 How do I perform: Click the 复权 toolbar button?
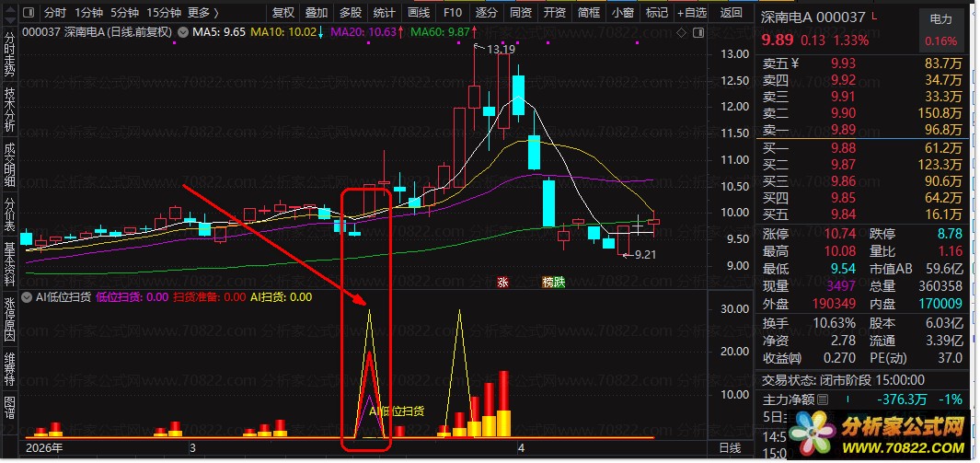(283, 13)
